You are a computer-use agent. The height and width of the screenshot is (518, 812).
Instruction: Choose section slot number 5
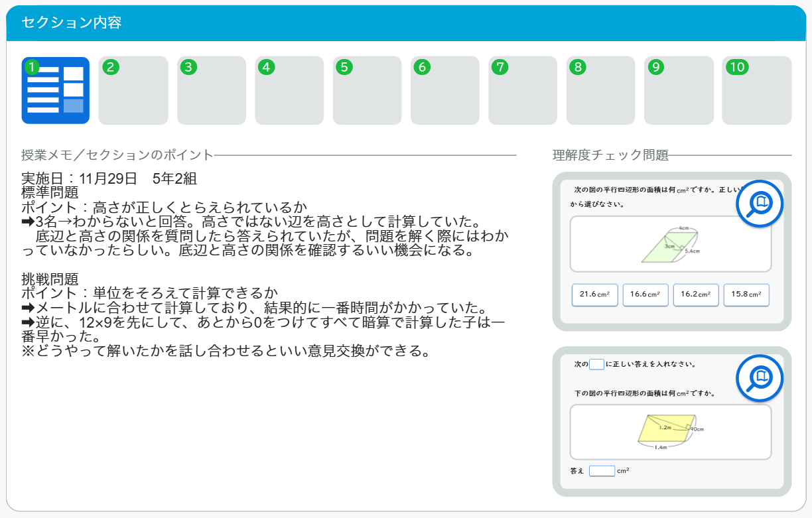pyautogui.click(x=367, y=90)
